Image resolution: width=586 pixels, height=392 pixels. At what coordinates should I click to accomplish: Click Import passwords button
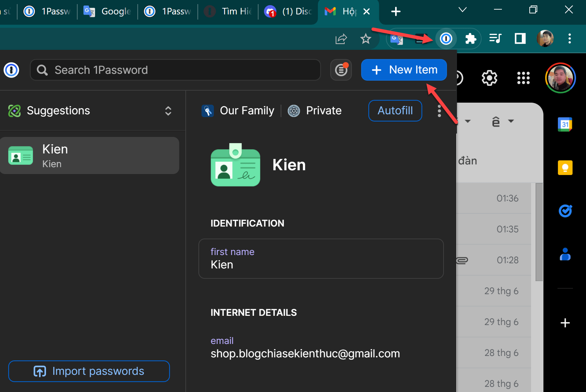click(89, 371)
